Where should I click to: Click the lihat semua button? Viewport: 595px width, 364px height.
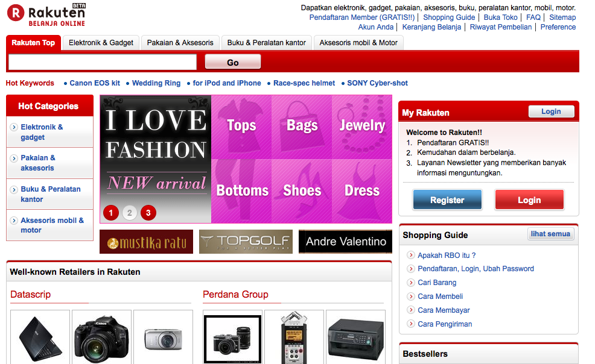pos(550,234)
